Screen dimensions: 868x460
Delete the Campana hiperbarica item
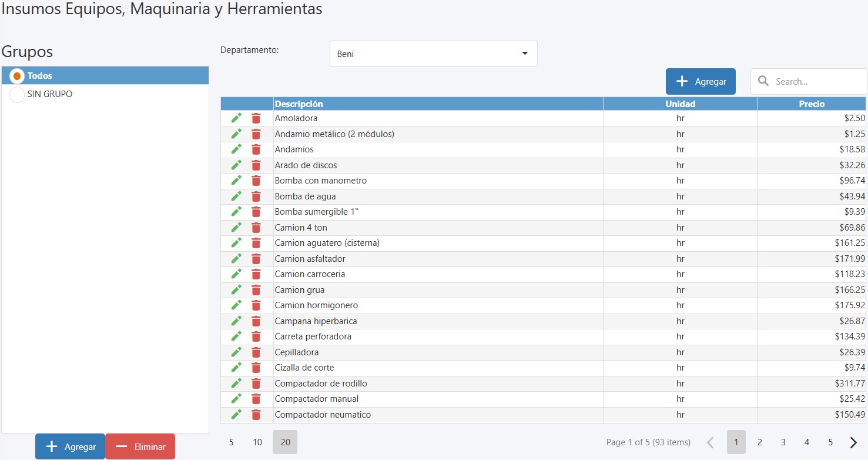(x=256, y=321)
